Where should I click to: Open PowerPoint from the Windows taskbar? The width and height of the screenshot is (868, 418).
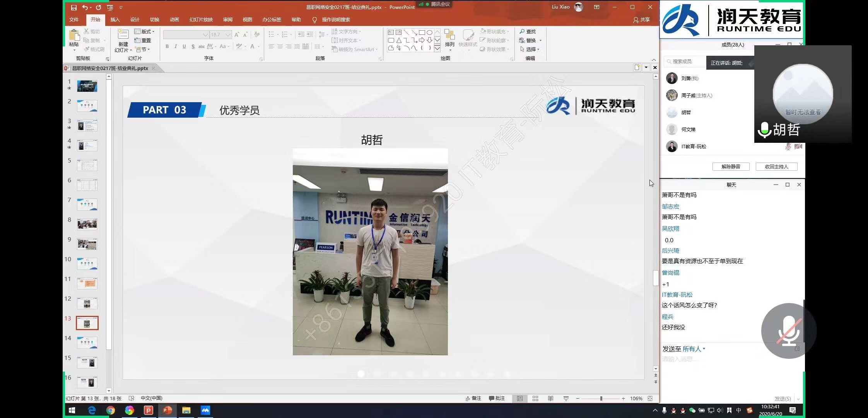point(167,410)
